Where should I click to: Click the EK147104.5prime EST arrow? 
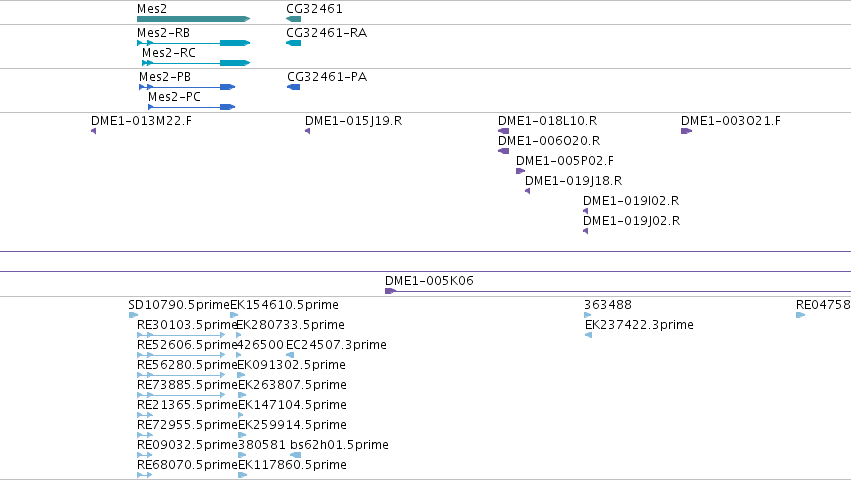click(241, 415)
